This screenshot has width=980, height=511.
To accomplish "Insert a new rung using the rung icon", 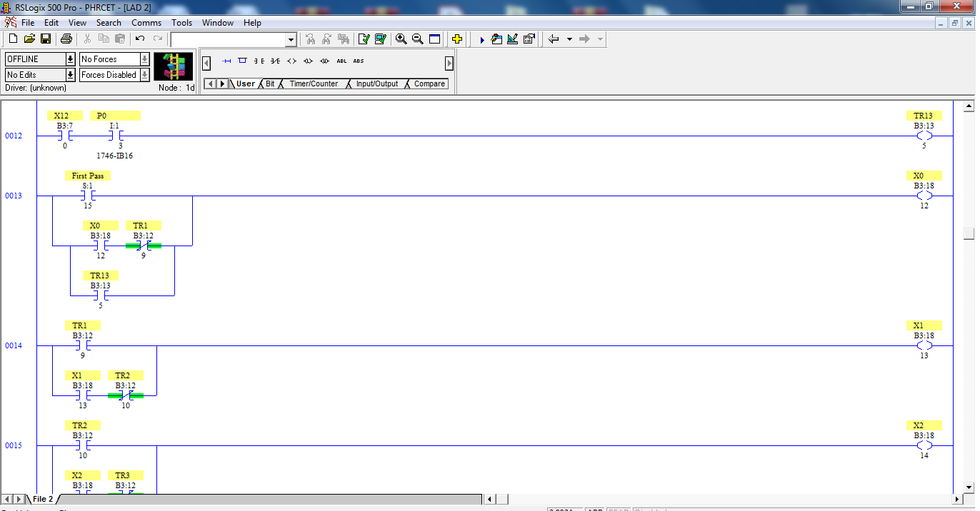I will tap(226, 61).
